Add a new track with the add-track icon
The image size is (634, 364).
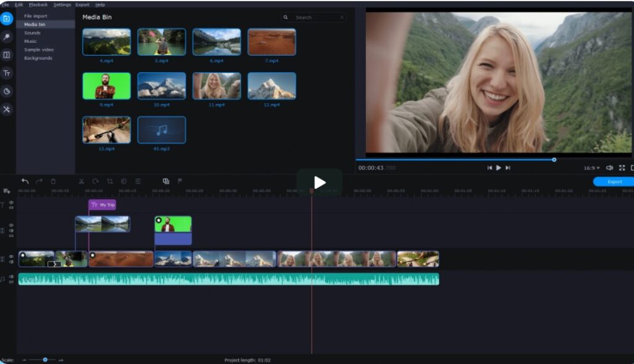pyautogui.click(x=6, y=191)
